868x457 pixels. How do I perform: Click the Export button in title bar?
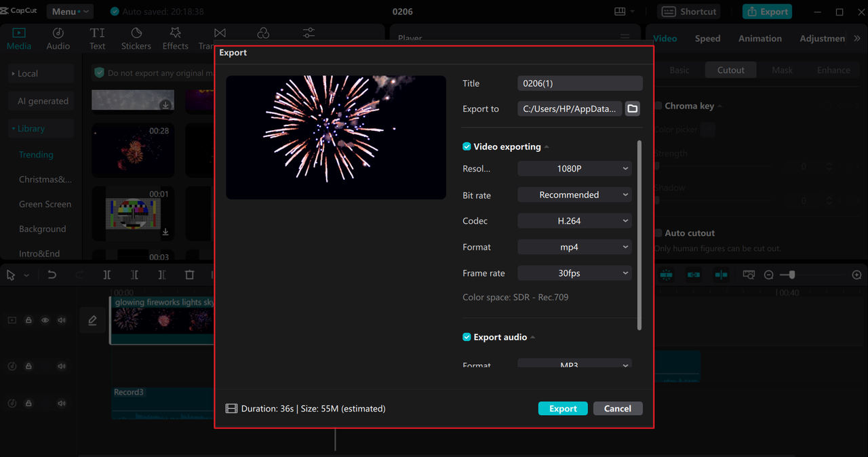pos(767,12)
